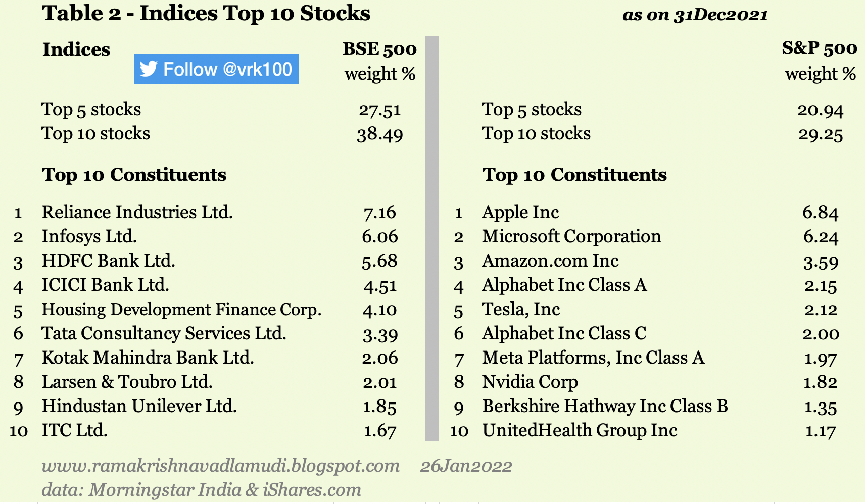This screenshot has width=865, height=504.
Task: Select Amazon.com Inc constituent
Action: point(550,261)
